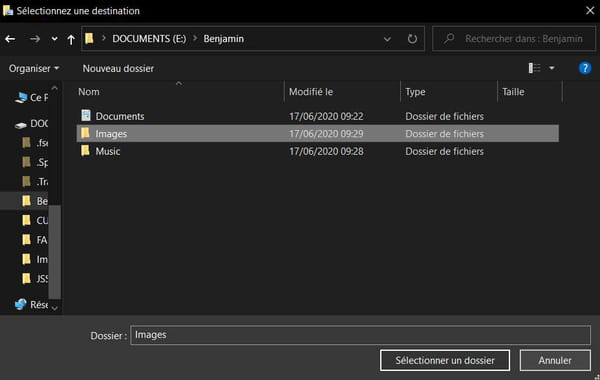The width and height of the screenshot is (600, 380).
Task: Open the Organiser menu
Action: click(34, 68)
